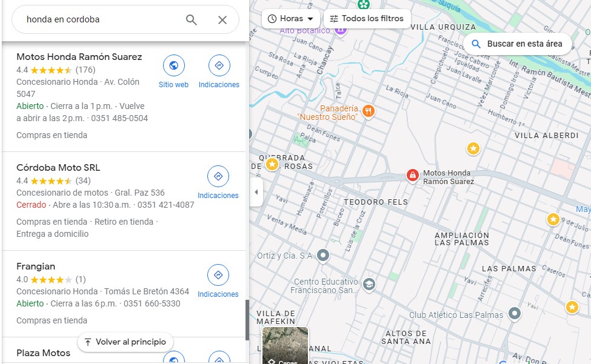This screenshot has width=591, height=364.
Task: Click Volver al principio button
Action: click(x=125, y=342)
